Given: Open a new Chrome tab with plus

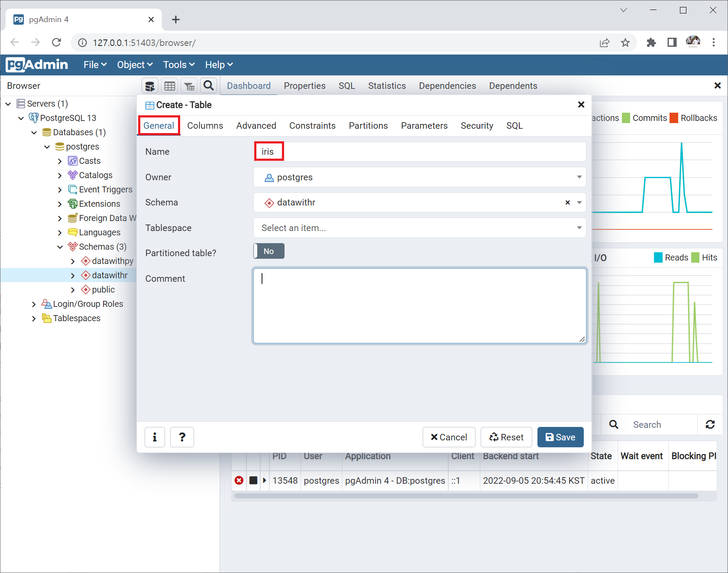Looking at the screenshot, I should tap(175, 20).
